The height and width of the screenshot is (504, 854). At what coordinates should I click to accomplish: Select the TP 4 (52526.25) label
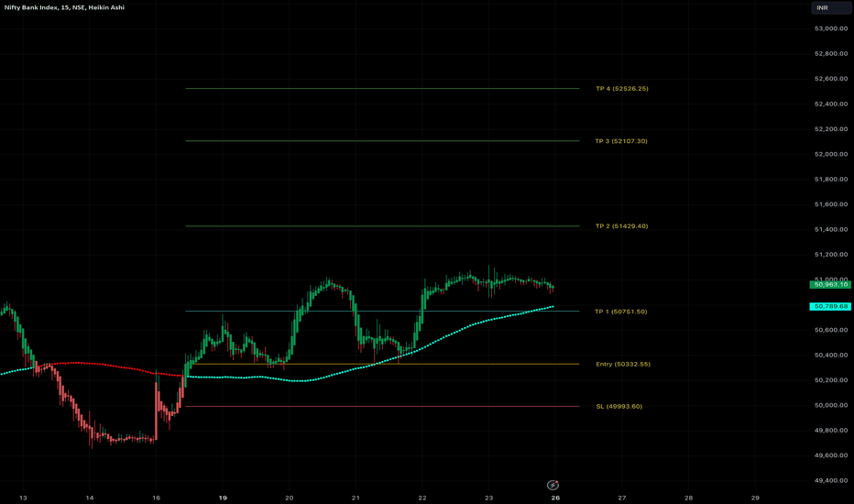pos(622,88)
